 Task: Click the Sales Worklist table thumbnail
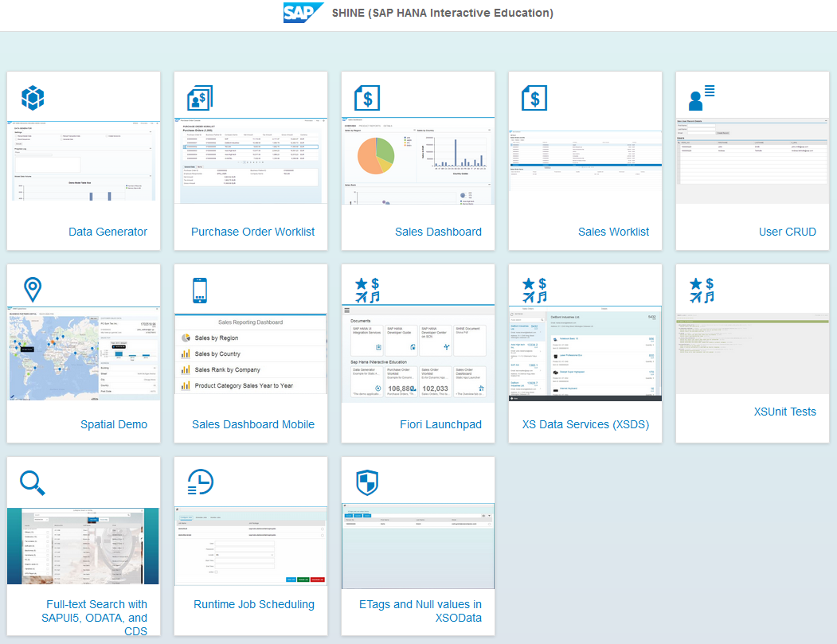[x=585, y=161]
